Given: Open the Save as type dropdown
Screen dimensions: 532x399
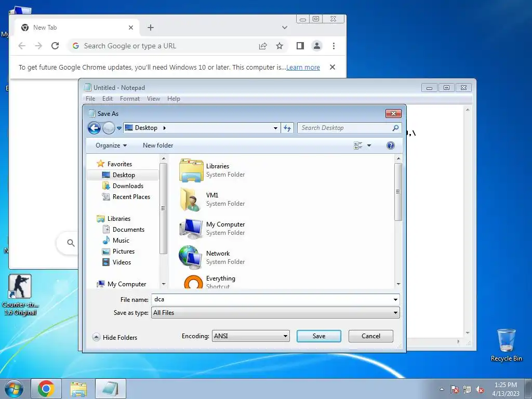Looking at the screenshot, I should 275,313.
